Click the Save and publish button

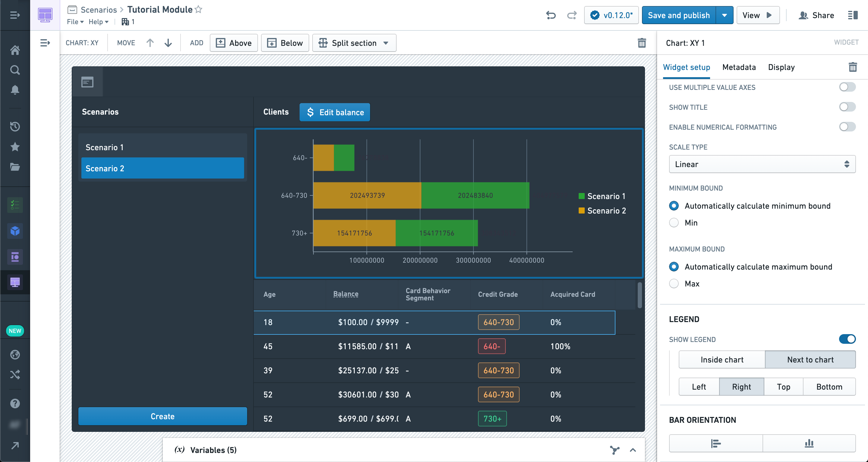(679, 15)
